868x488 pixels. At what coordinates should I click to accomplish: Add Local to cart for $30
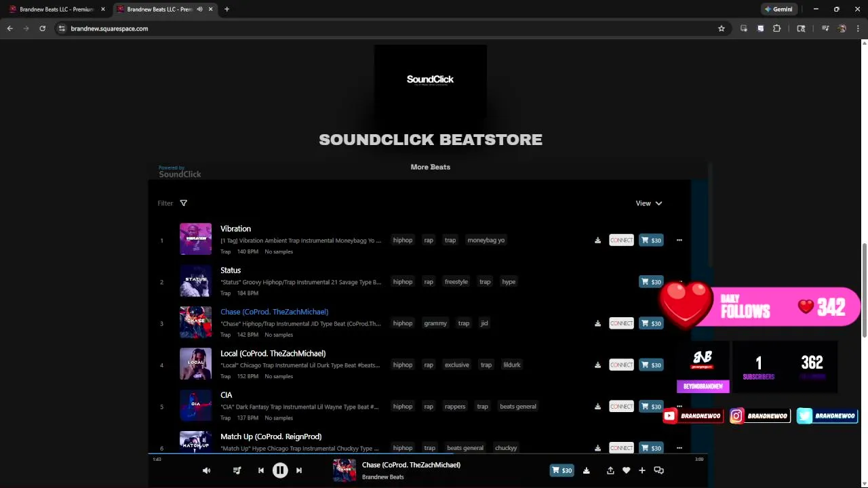(651, 365)
